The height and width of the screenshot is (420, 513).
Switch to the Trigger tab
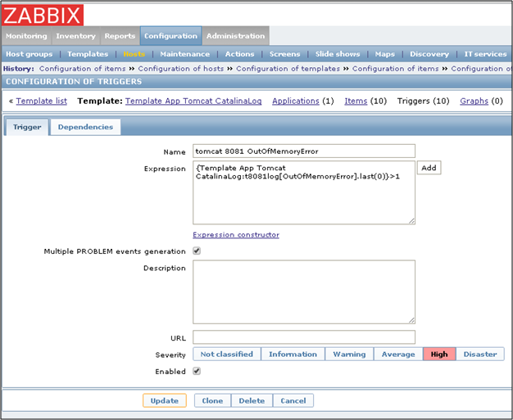pyautogui.click(x=27, y=127)
